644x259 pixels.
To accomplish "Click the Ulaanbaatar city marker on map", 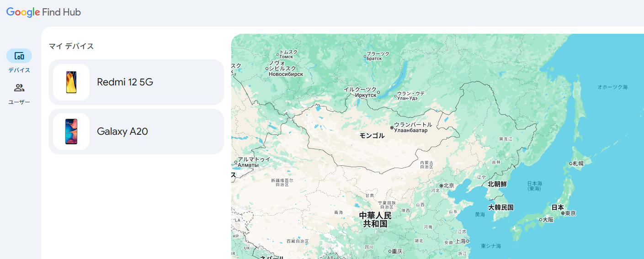I will 392,128.
